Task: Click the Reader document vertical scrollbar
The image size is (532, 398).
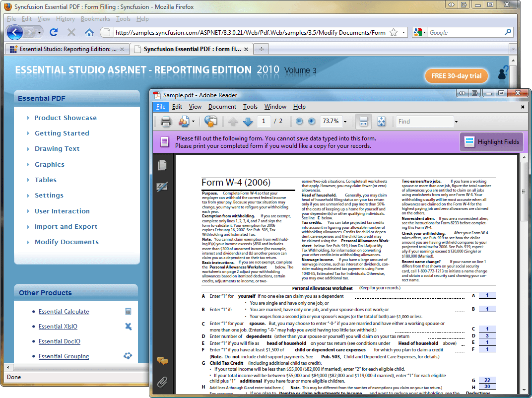Action: pos(524,192)
